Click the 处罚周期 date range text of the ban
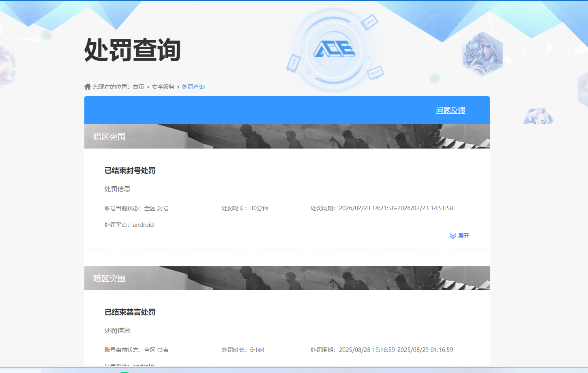The height and width of the screenshot is (373, 588). point(381,208)
